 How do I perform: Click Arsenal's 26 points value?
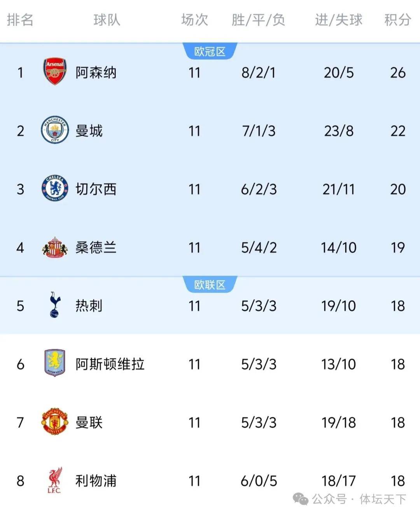(397, 73)
